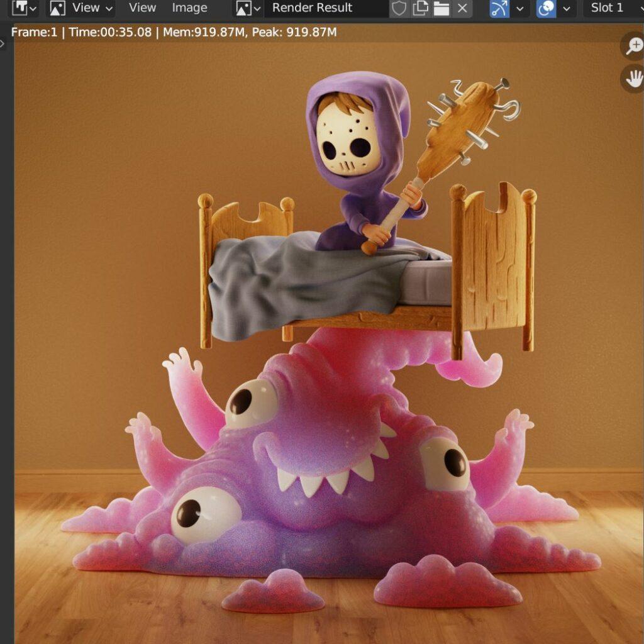Click the zoom magnifier gizmo
Screen dimensions: 644x644
click(633, 45)
